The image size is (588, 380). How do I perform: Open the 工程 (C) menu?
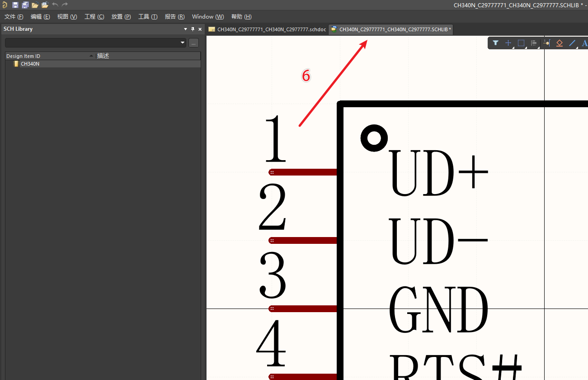point(94,17)
